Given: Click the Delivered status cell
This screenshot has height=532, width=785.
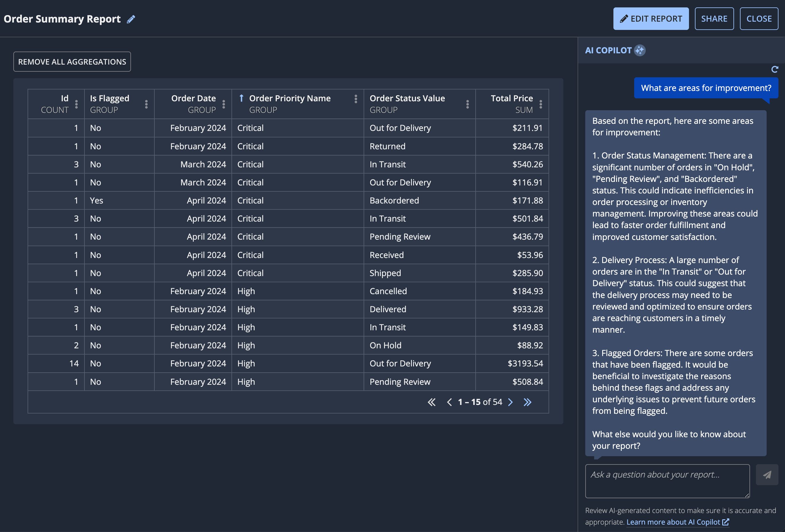Looking at the screenshot, I should (x=420, y=309).
